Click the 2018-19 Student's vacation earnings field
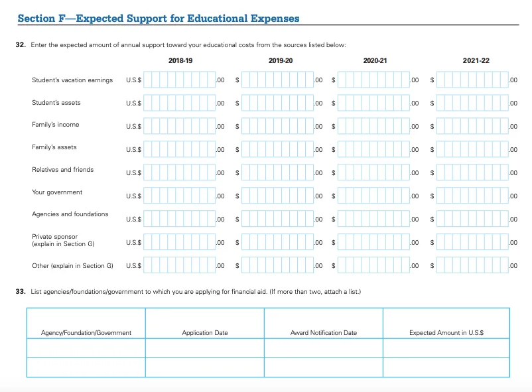Image resolution: width=532 pixels, height=392 pixels. coord(179,80)
